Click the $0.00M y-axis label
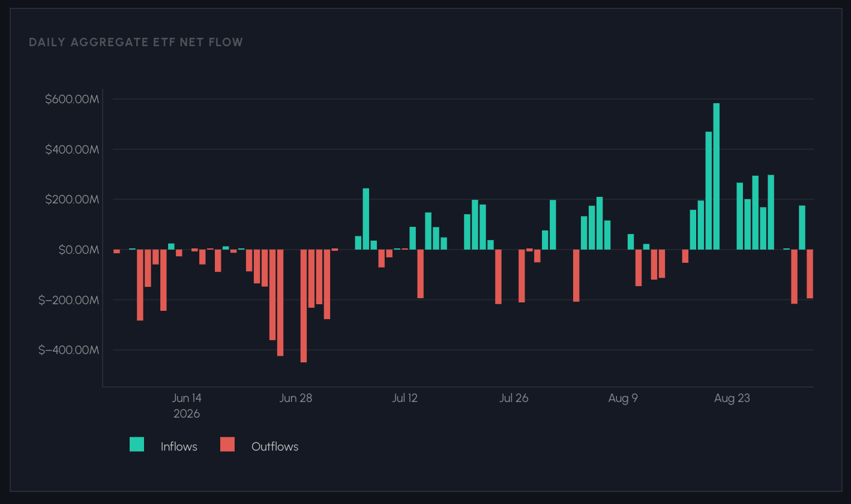 click(78, 250)
